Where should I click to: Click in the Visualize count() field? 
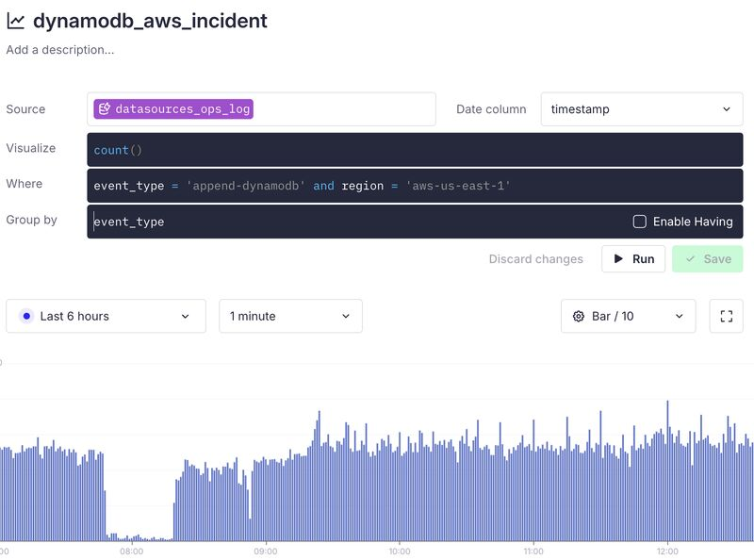[415, 150]
